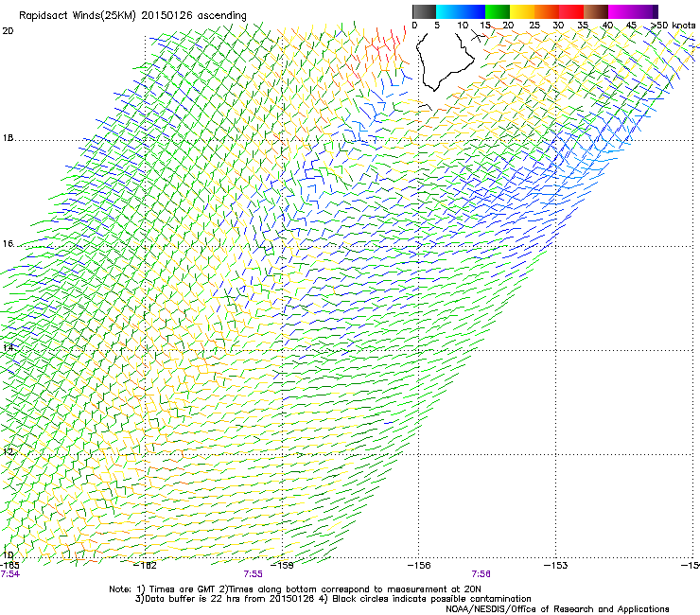
Task: Click the latitude label '20'
Action: [x=8, y=31]
